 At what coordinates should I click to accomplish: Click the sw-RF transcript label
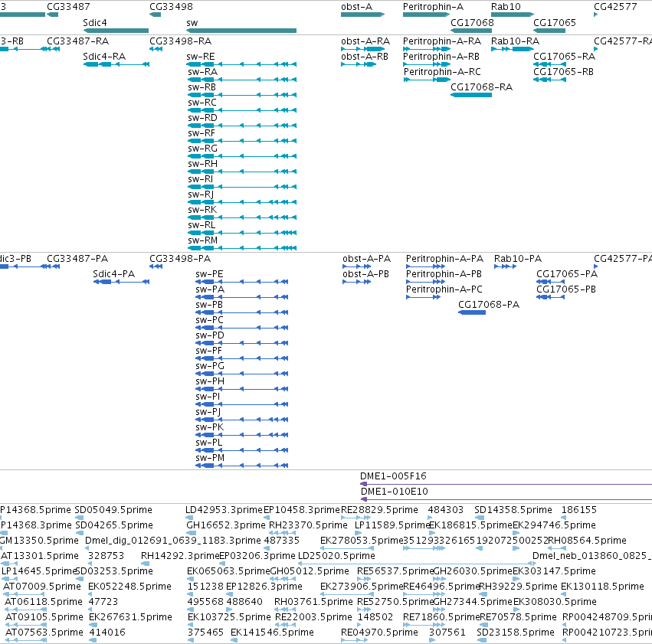[201, 133]
